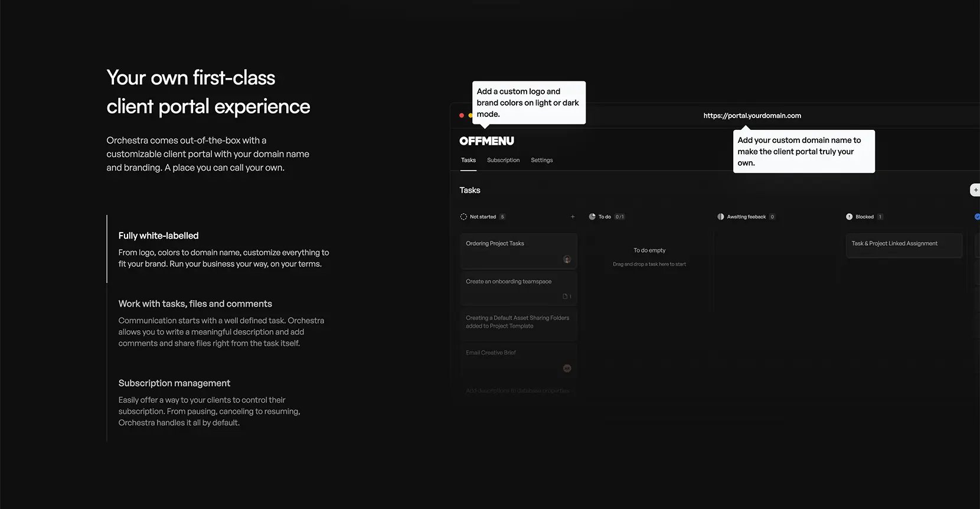
Task: Open the Task & Project Linked Assignment card
Action: 904,245
